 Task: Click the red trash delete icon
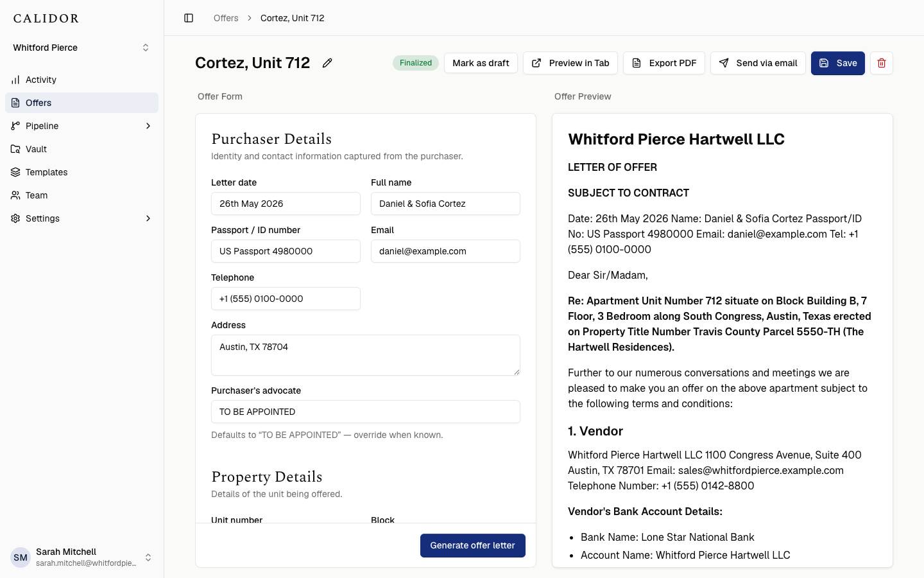point(882,63)
